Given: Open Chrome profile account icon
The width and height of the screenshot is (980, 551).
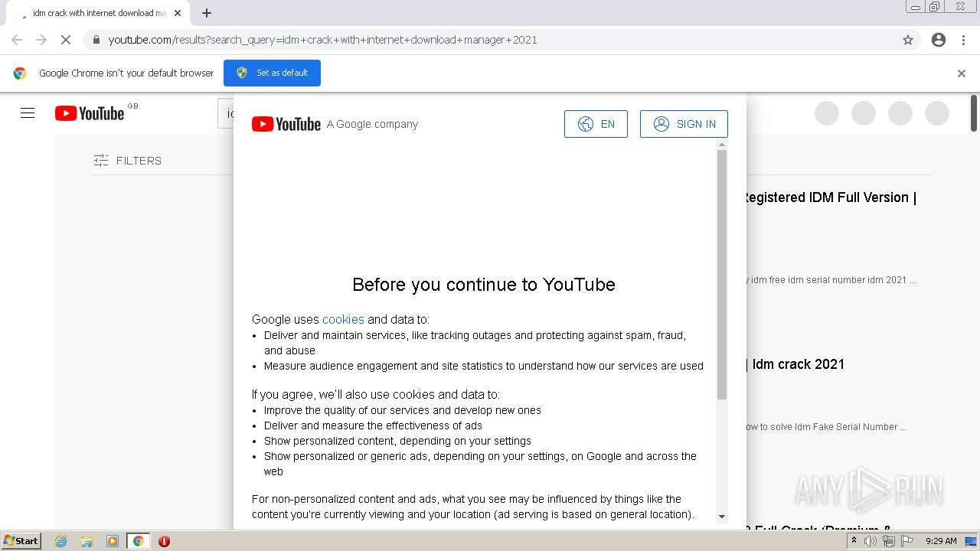Looking at the screenshot, I should click(939, 40).
